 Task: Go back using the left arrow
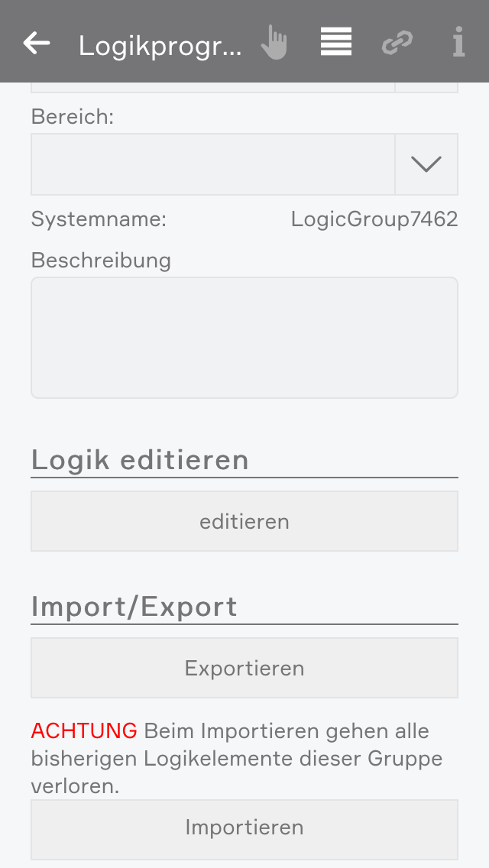coord(37,43)
